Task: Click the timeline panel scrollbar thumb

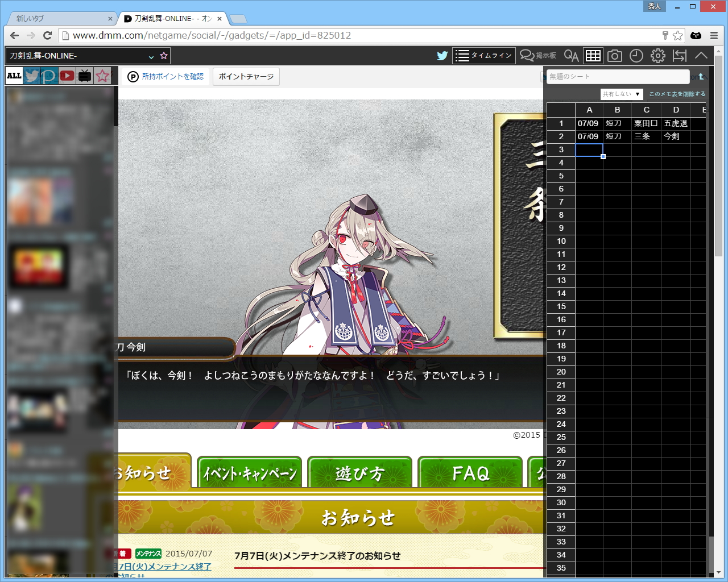Action: (x=115, y=106)
